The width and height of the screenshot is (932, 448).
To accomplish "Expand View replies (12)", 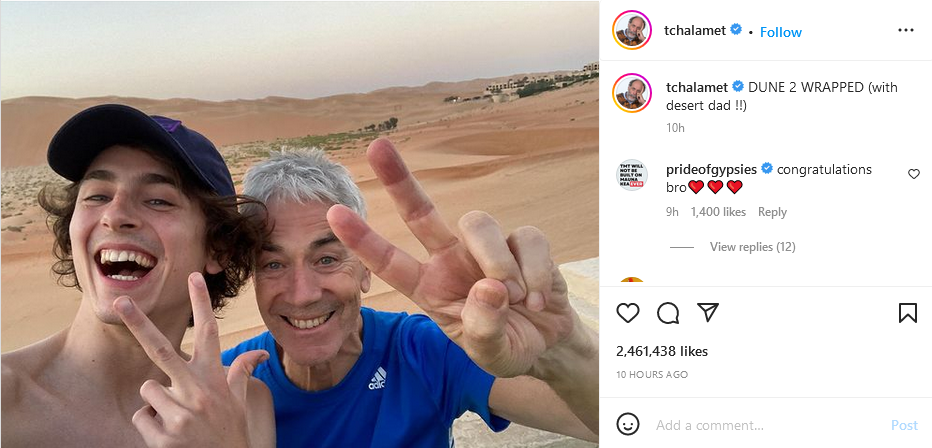I will 752,247.
